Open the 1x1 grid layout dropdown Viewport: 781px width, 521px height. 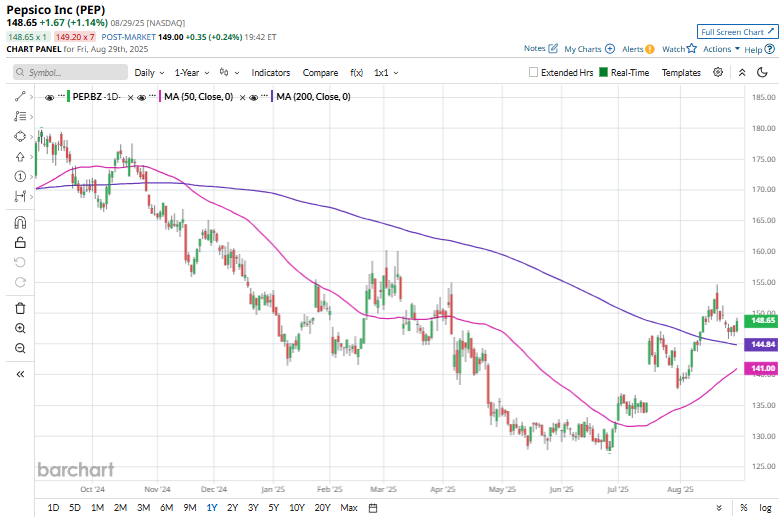coord(387,73)
